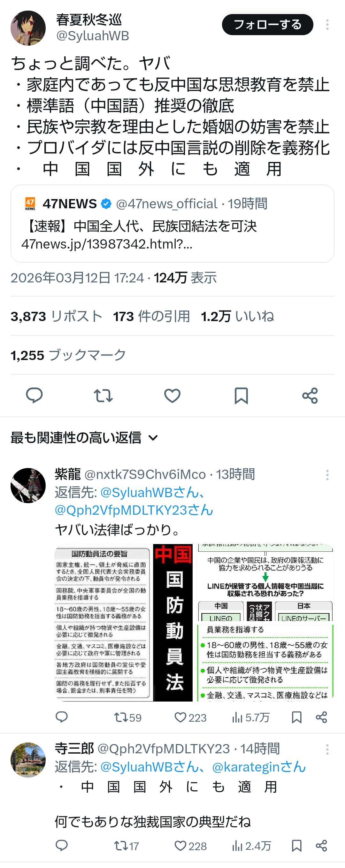This screenshot has height=868, width=345.
Task: Bookmark 寺三郎's reply
Action: coord(296,846)
